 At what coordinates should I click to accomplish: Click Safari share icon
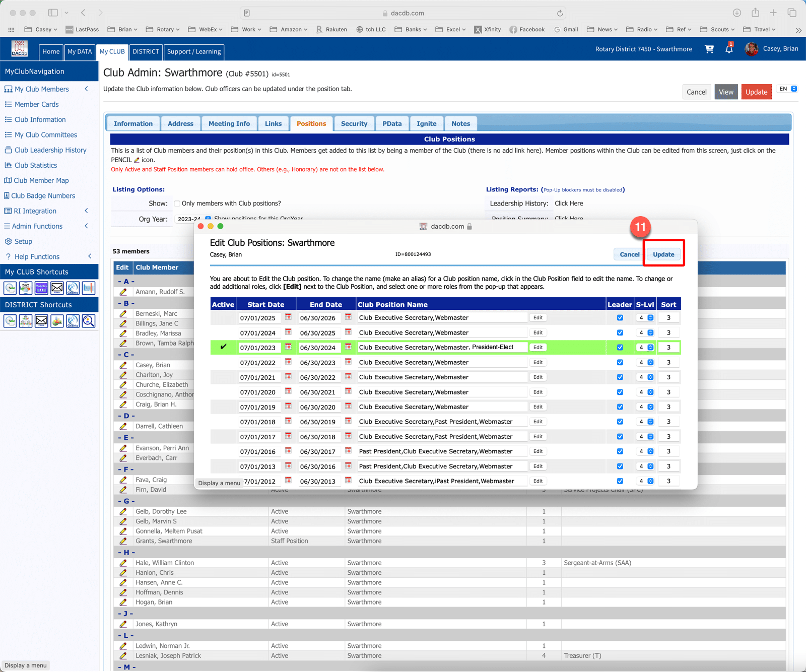(x=755, y=13)
